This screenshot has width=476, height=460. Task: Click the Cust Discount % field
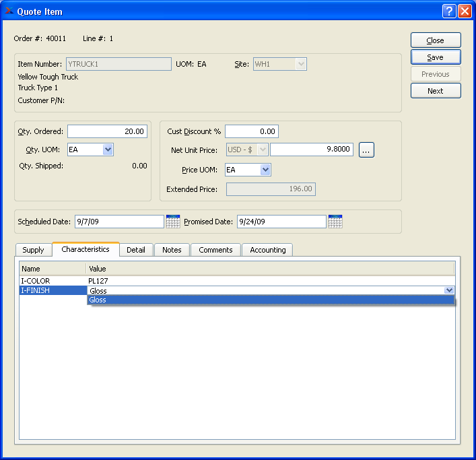[251, 132]
